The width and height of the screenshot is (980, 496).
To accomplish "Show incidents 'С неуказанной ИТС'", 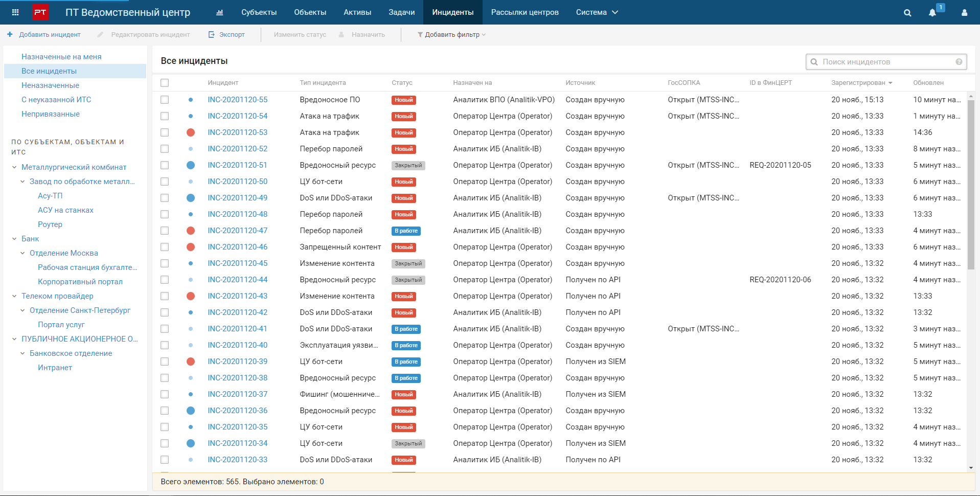I will click(56, 100).
